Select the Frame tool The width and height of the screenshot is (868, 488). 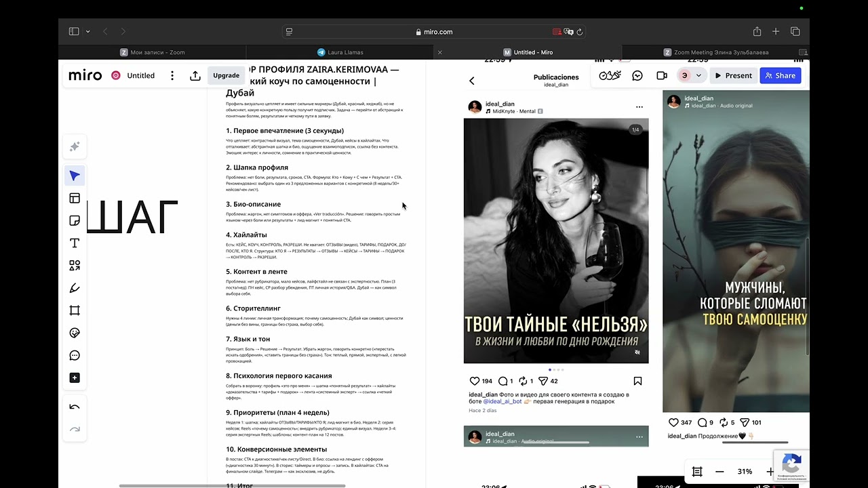pyautogui.click(x=75, y=310)
